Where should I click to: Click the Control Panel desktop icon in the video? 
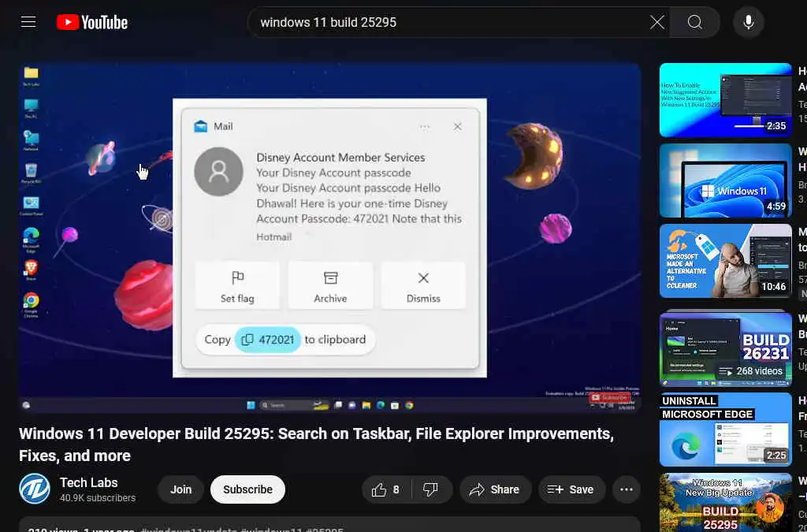[31, 205]
